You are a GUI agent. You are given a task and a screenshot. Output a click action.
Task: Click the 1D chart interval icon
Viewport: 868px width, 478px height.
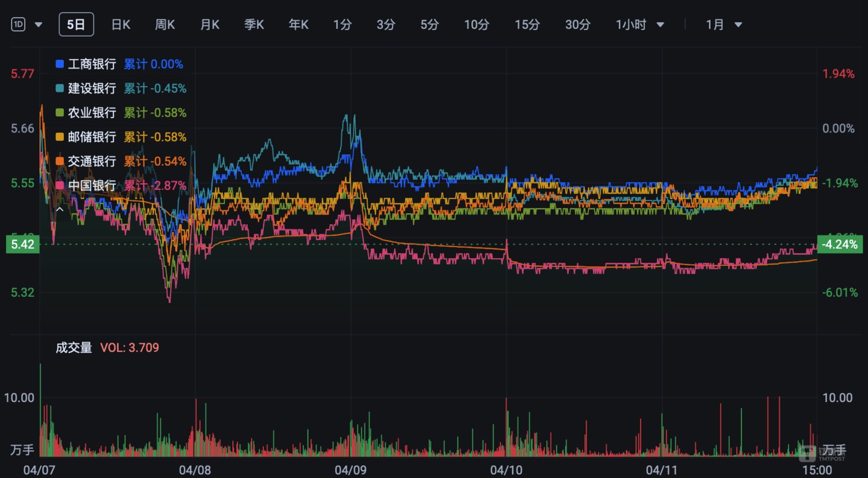point(17,23)
